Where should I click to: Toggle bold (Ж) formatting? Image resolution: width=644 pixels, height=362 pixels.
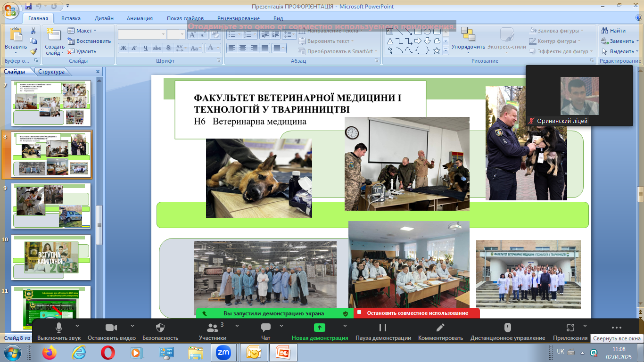coord(123,48)
